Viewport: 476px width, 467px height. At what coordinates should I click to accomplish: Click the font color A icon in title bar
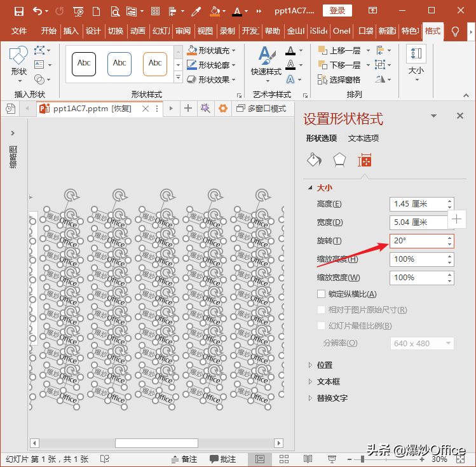(x=237, y=11)
